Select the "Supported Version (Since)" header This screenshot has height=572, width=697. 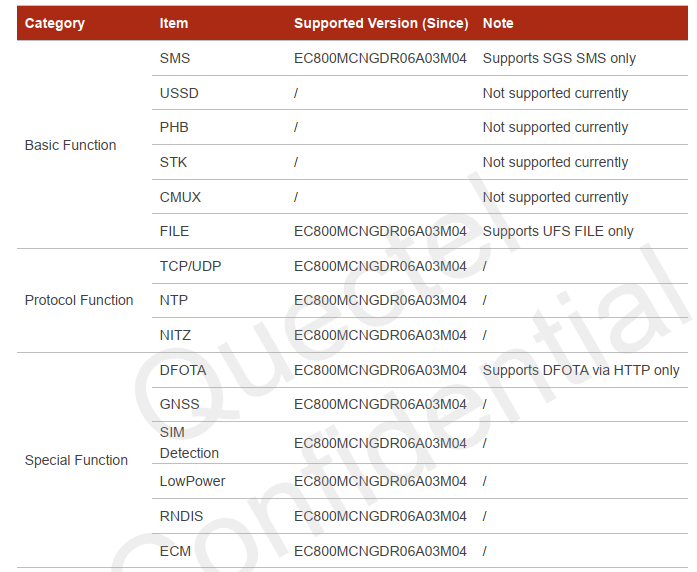pos(381,23)
